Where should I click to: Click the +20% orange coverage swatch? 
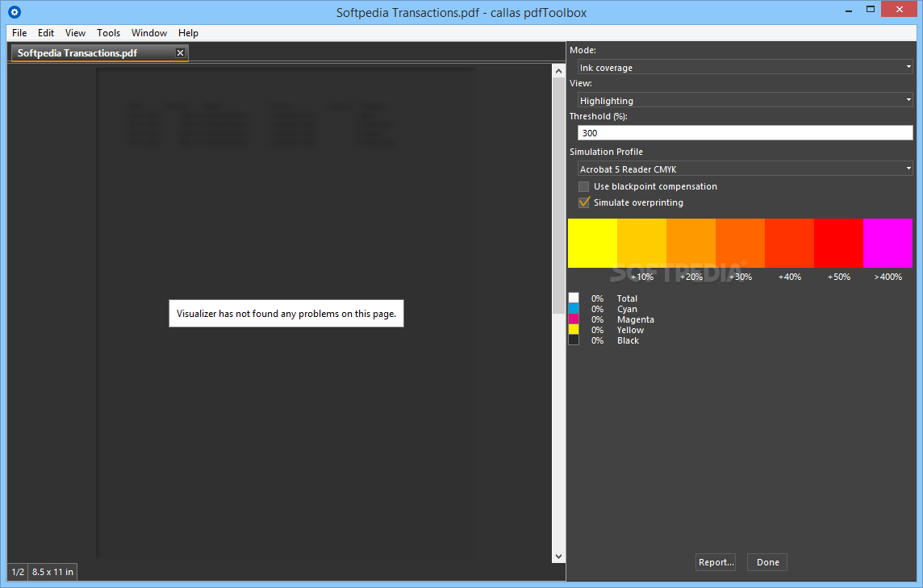pyautogui.click(x=691, y=243)
